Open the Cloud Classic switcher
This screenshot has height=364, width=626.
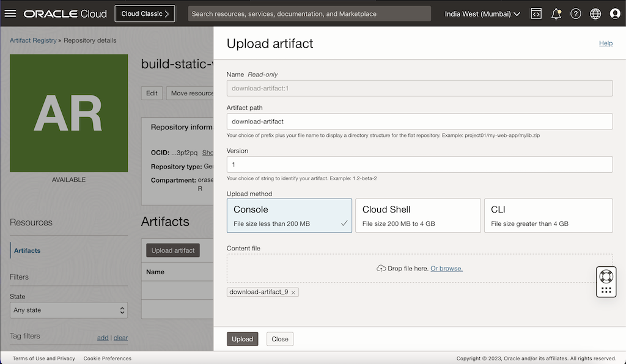(144, 13)
